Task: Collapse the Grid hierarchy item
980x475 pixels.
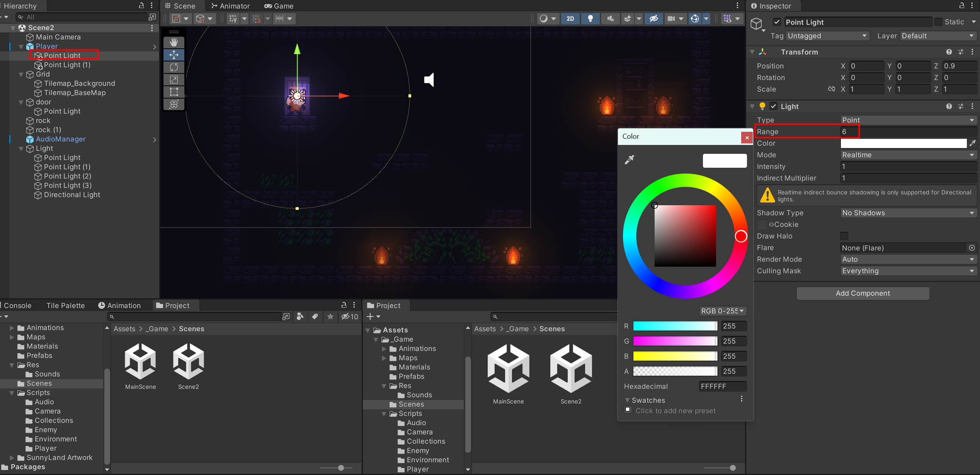Action: pyautogui.click(x=21, y=74)
